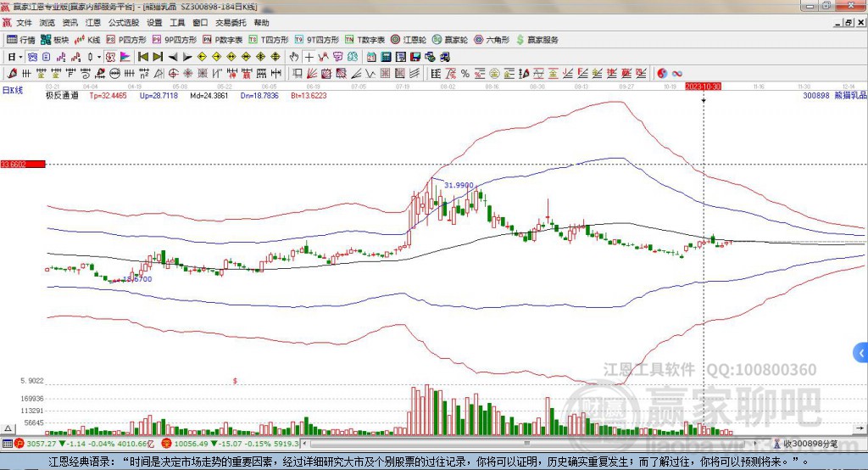Viewport: 868px width, 470px height.
Task: Click the grid icon in status bar
Action: 7,444
